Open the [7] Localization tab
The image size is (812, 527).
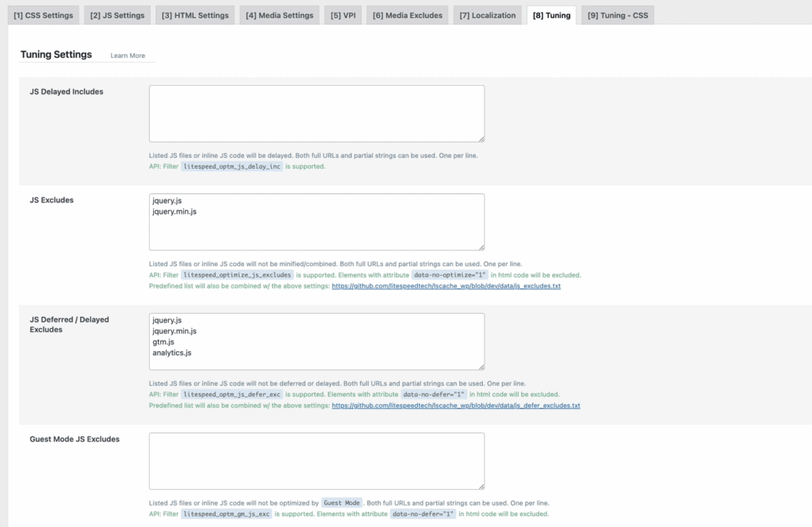[487, 15]
